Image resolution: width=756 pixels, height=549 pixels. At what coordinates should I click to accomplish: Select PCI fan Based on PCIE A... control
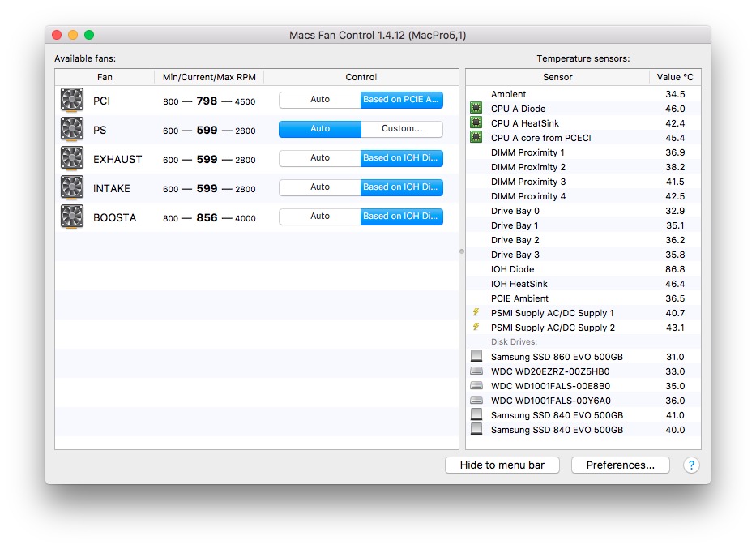click(402, 100)
